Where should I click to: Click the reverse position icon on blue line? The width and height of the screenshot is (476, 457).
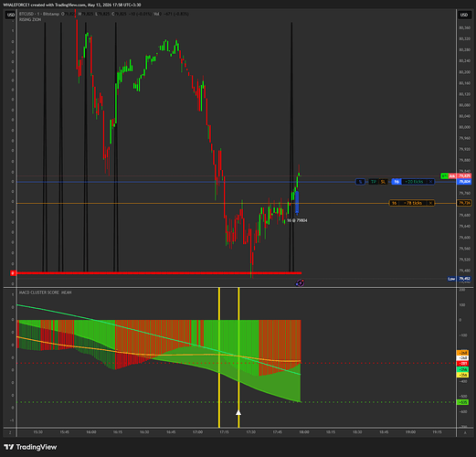pyautogui.click(x=360, y=182)
